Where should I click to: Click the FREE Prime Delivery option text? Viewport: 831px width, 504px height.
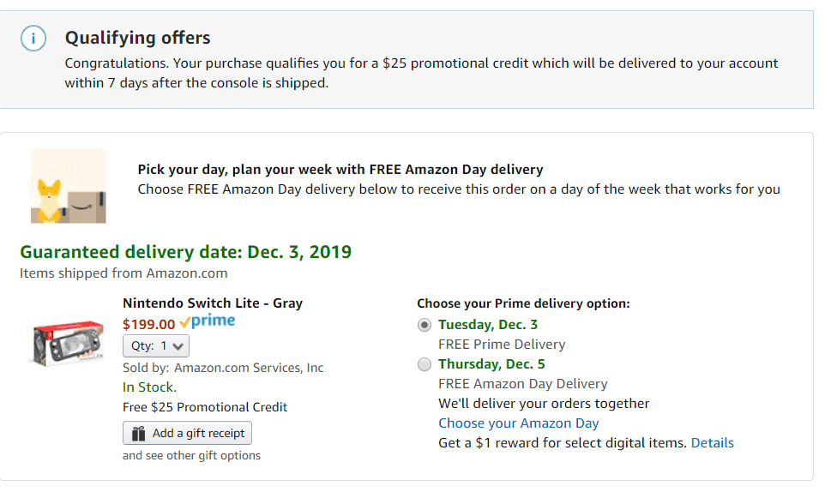coord(502,345)
